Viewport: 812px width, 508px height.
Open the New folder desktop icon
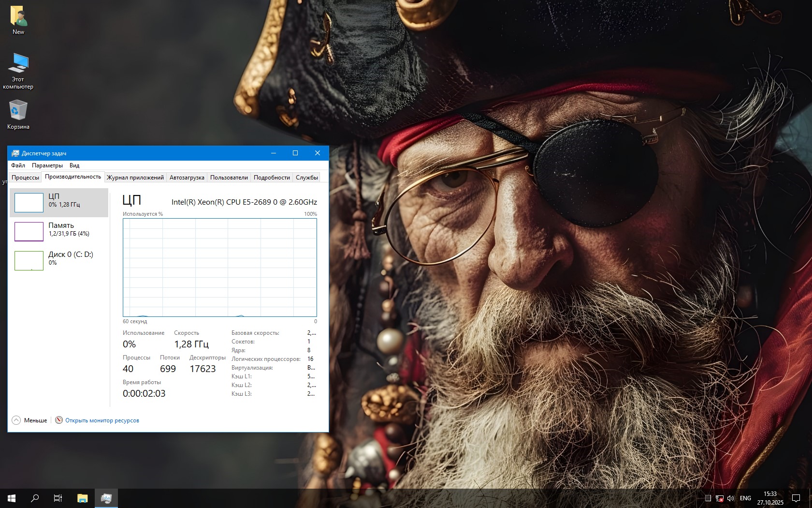18,19
